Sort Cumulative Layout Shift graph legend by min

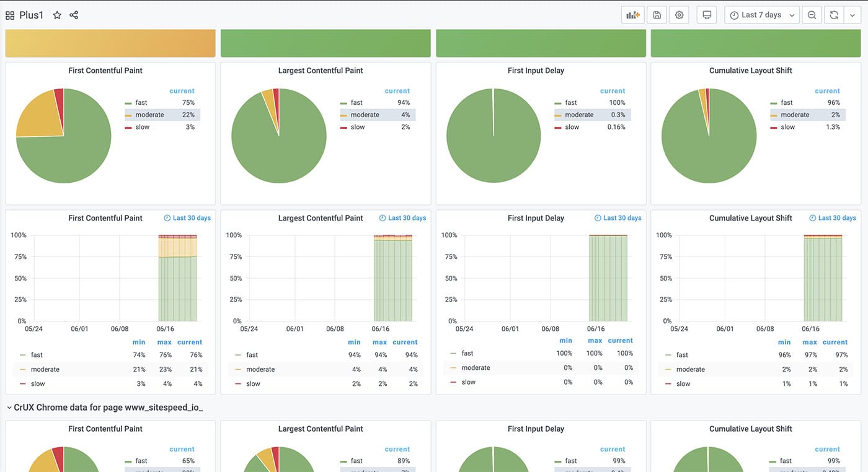click(784, 342)
